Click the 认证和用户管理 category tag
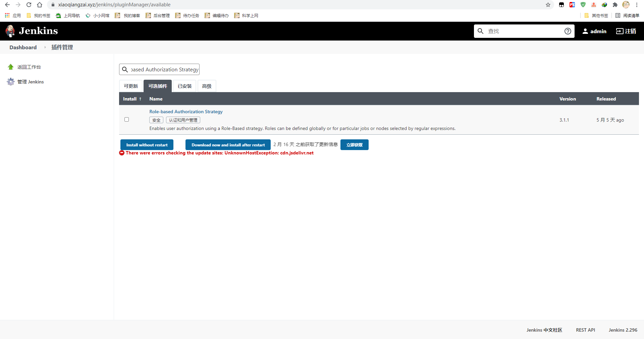This screenshot has height=339, width=644. pos(183,120)
